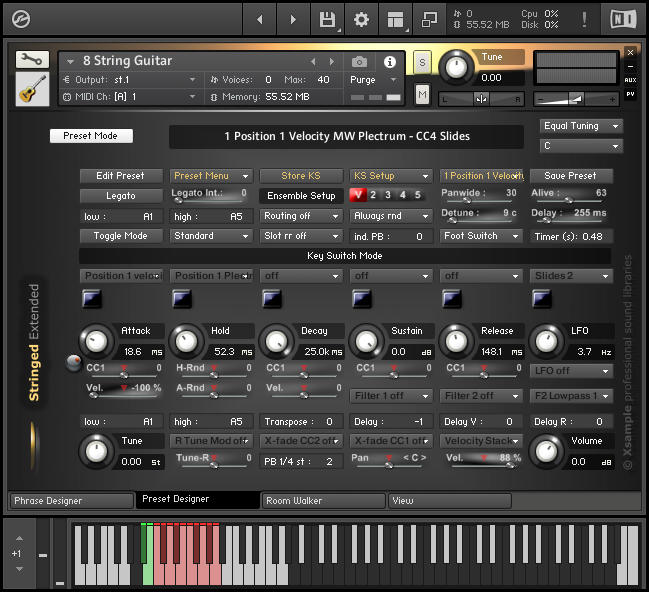Image resolution: width=649 pixels, height=592 pixels.
Task: Click the Transpose value field
Action: (x=301, y=422)
